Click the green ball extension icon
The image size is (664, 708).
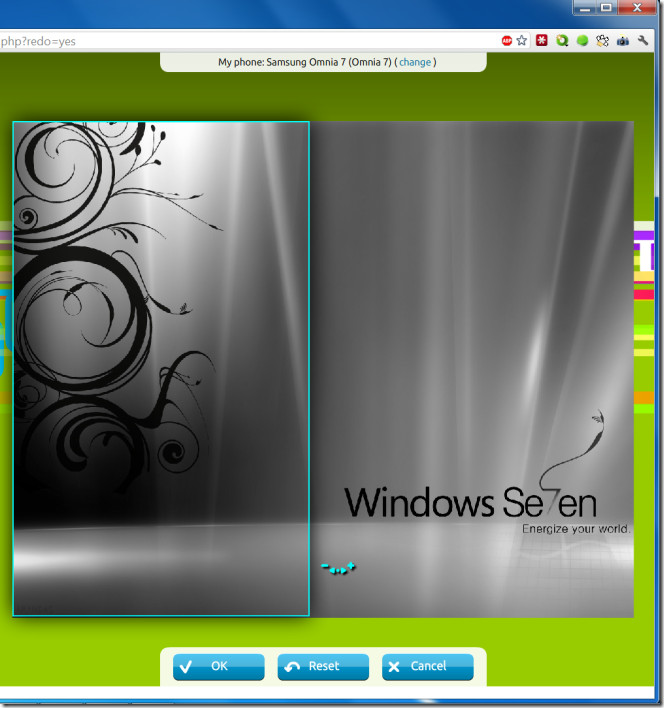click(582, 41)
